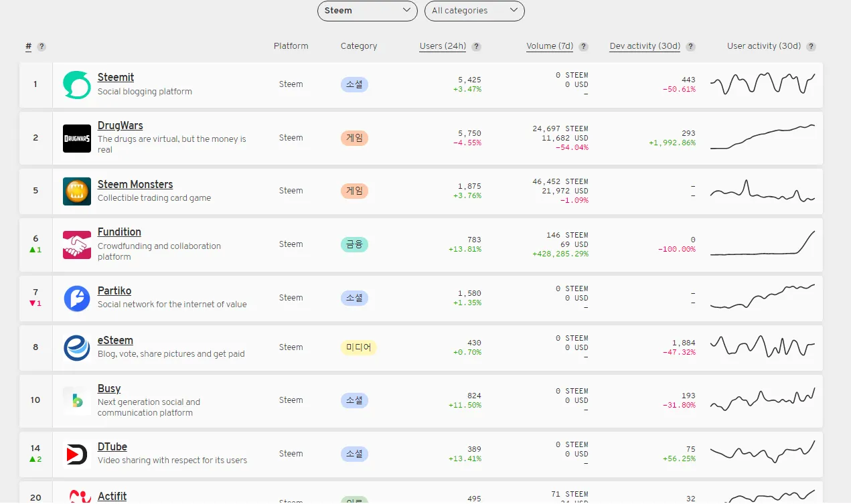Click the Busy logo icon
This screenshot has height=504, width=851.
76,401
